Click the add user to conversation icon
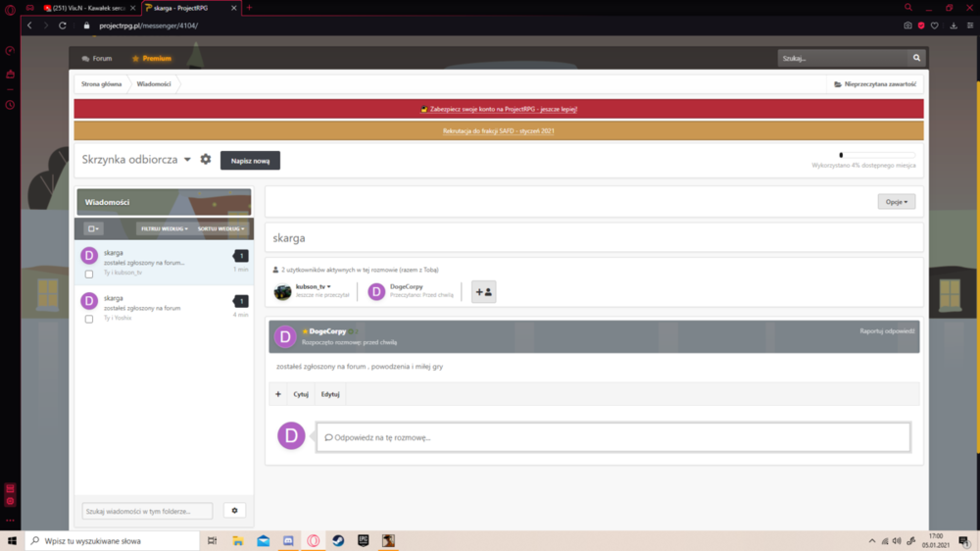 [484, 292]
